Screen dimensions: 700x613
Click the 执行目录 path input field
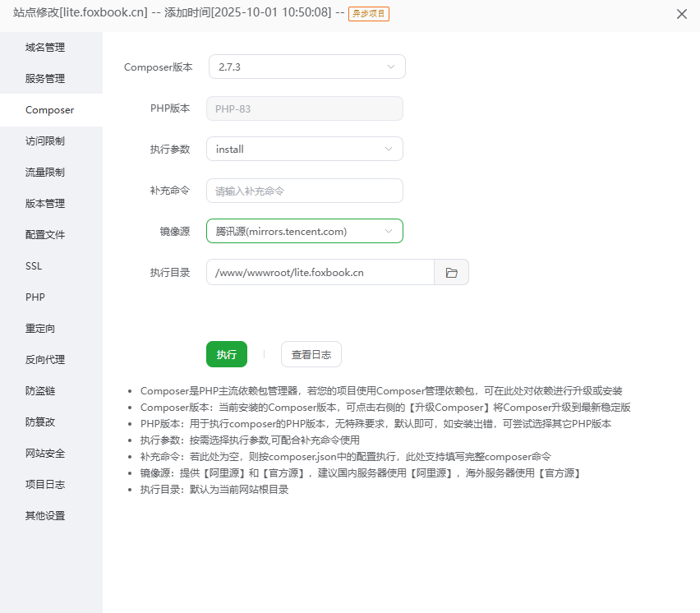320,273
